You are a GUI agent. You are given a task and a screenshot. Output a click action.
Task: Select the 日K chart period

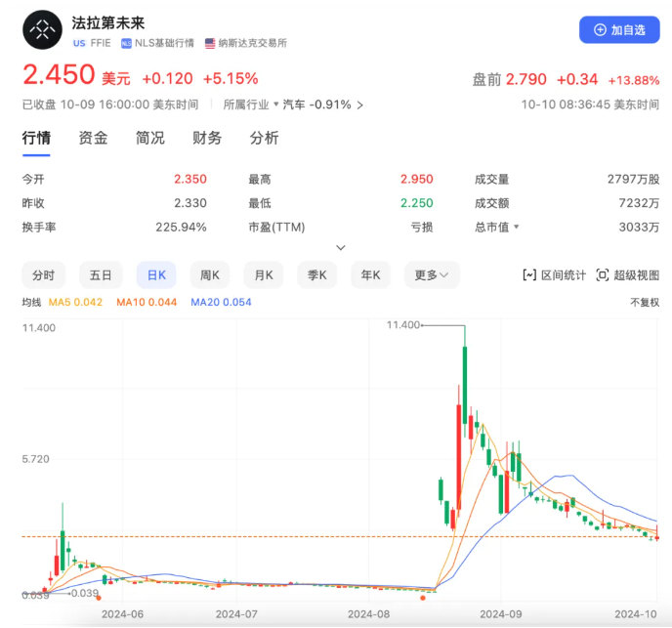point(156,275)
